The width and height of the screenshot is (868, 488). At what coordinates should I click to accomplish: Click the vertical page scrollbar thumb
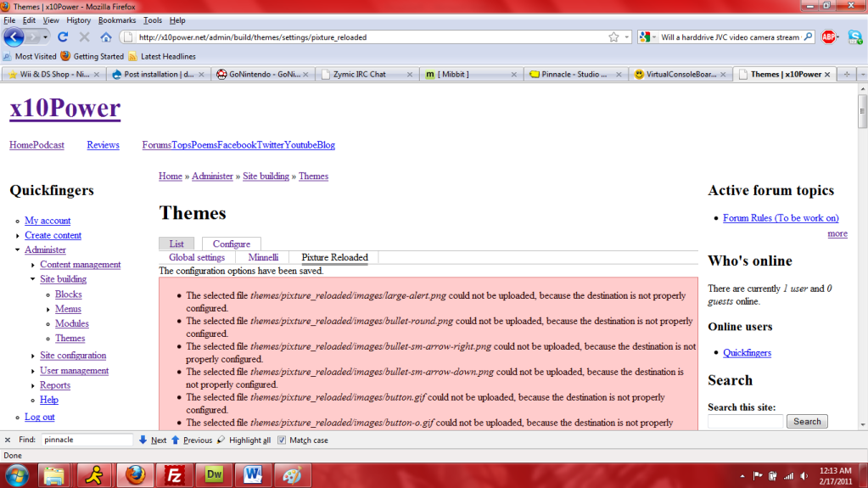point(862,111)
